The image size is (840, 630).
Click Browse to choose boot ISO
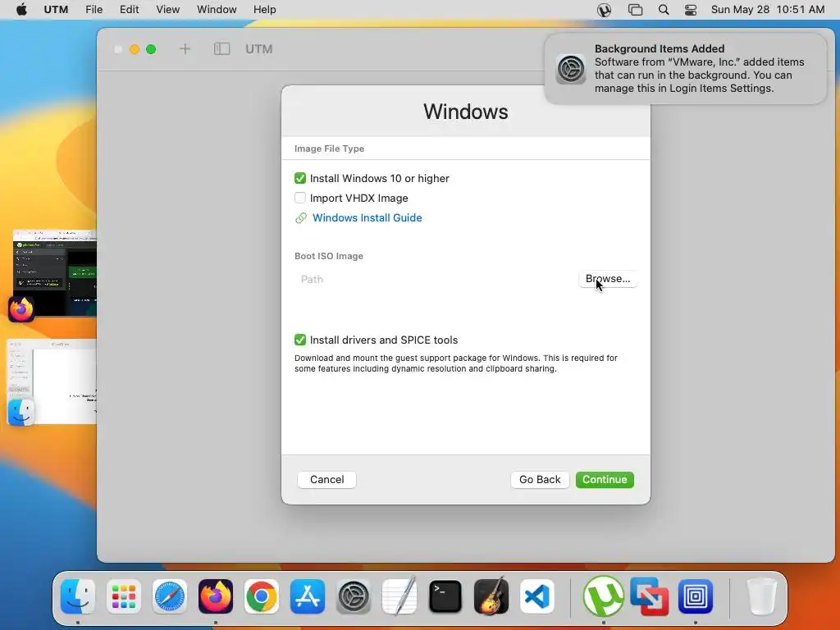pyautogui.click(x=608, y=279)
